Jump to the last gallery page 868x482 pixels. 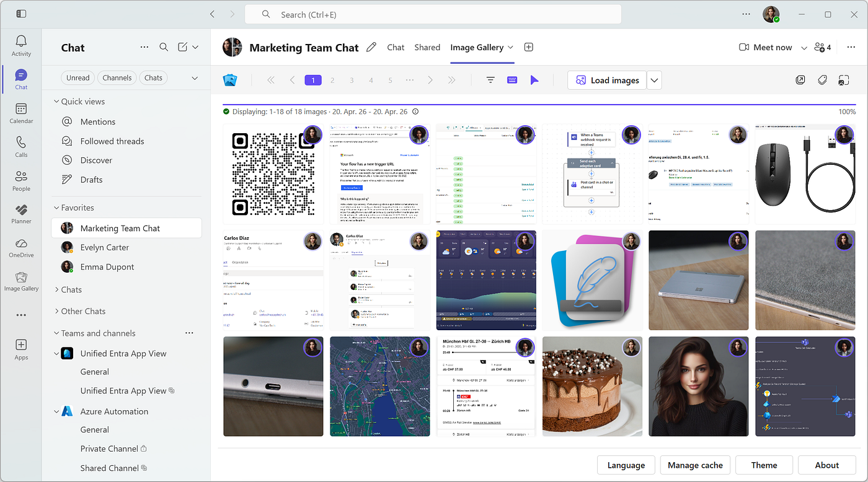pyautogui.click(x=451, y=80)
